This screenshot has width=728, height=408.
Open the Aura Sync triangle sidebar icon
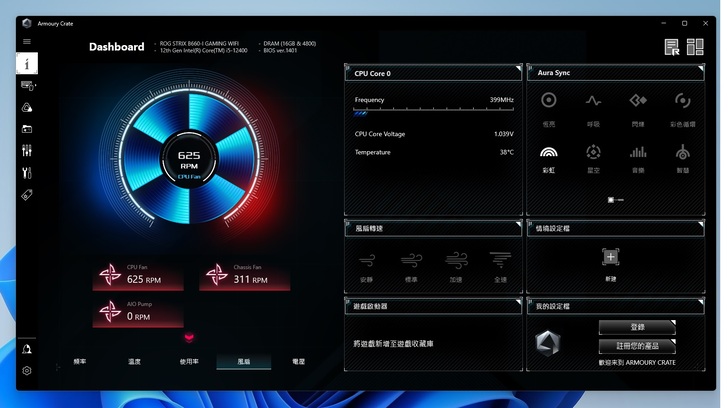coord(27,108)
